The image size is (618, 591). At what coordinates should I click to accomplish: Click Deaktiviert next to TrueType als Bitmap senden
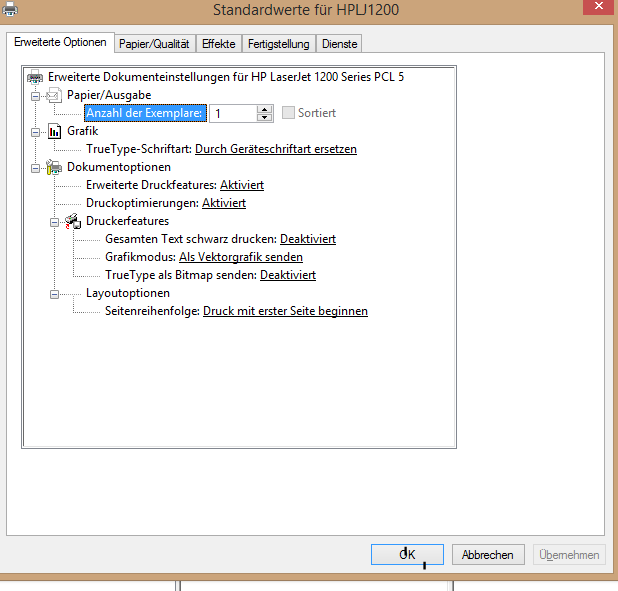pos(288,275)
